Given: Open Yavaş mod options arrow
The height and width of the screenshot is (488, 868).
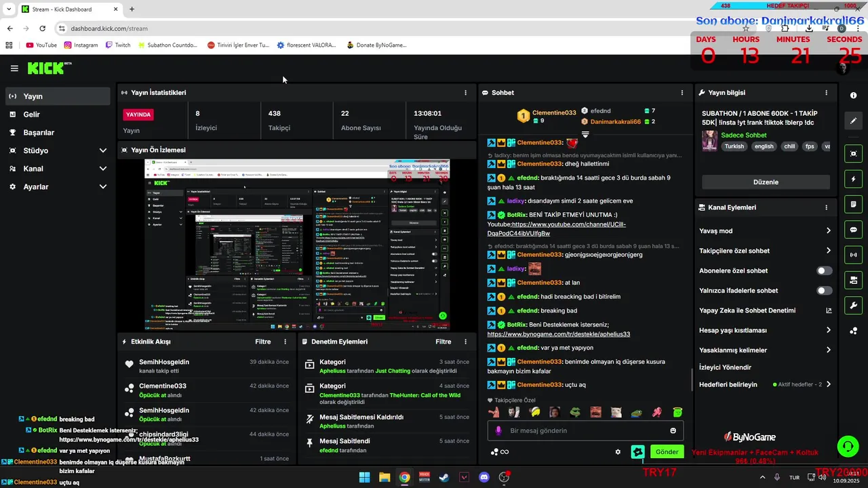Looking at the screenshot, I should tap(828, 231).
